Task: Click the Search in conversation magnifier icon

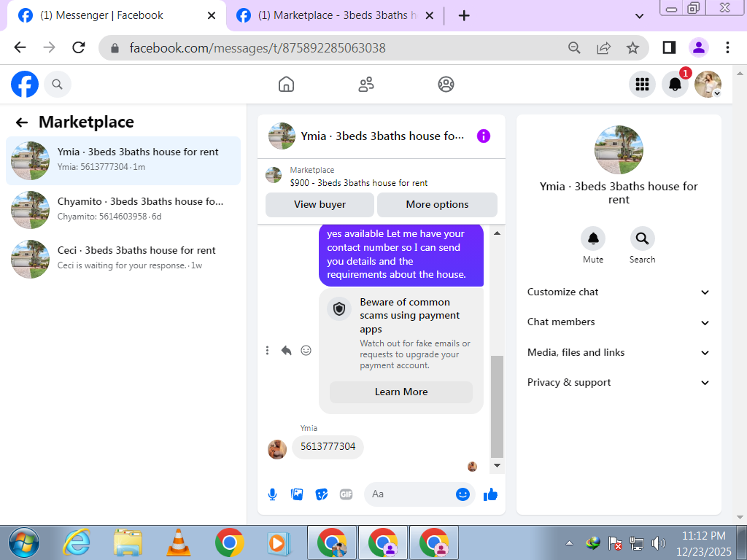Action: coord(642,238)
